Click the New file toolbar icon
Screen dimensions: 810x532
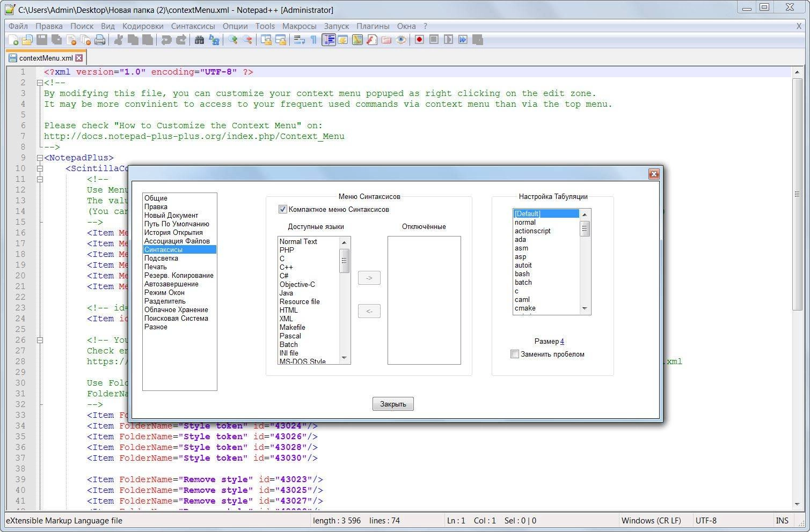[13, 40]
